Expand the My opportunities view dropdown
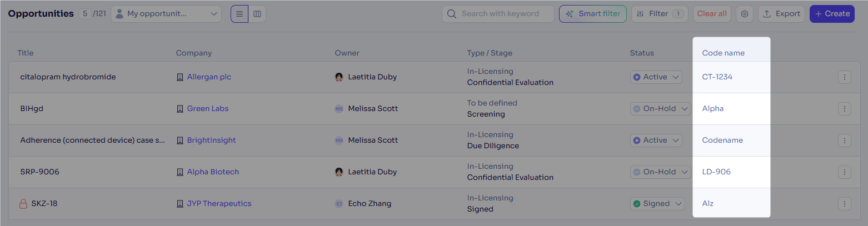 click(x=166, y=14)
